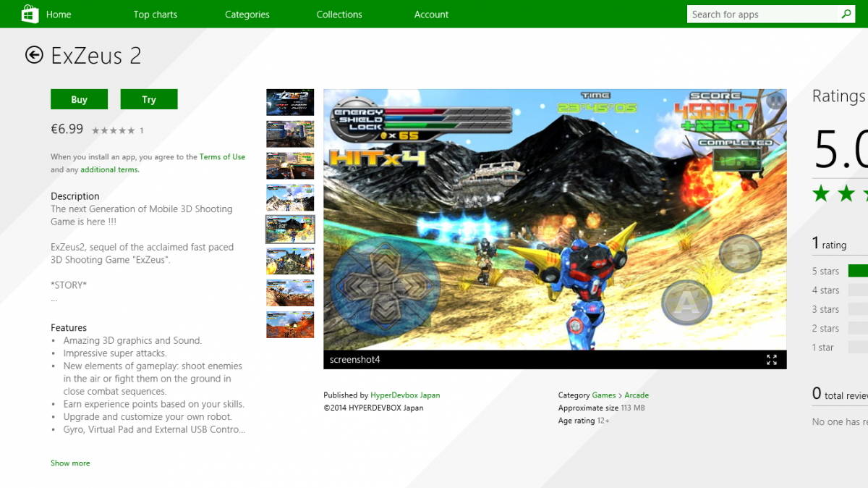Click the 'Age rating 12+' text

pos(584,421)
